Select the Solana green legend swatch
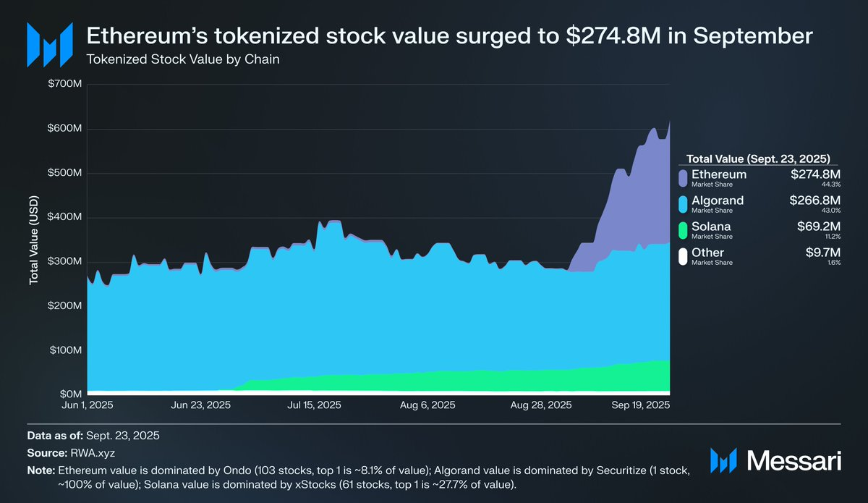The image size is (868, 503). click(683, 230)
